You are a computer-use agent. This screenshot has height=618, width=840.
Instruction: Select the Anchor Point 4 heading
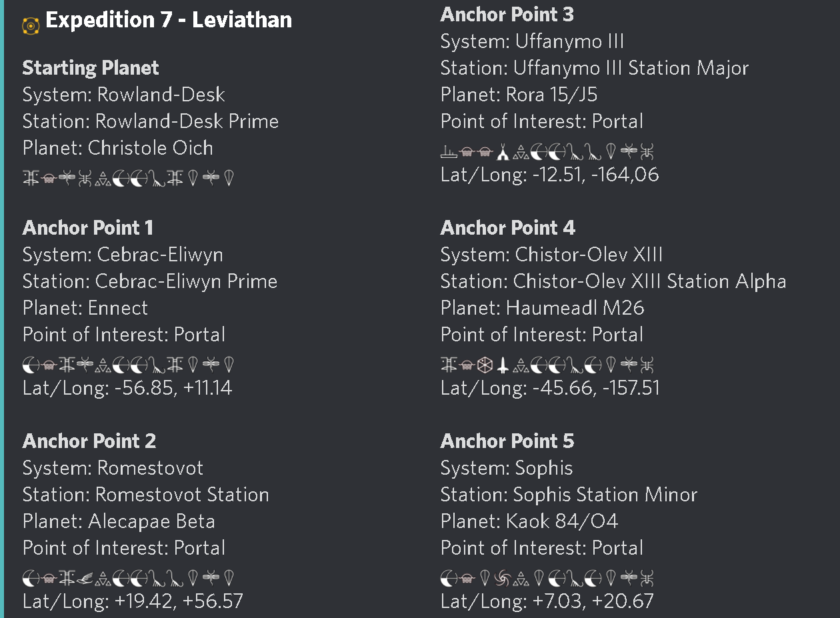pyautogui.click(x=508, y=228)
